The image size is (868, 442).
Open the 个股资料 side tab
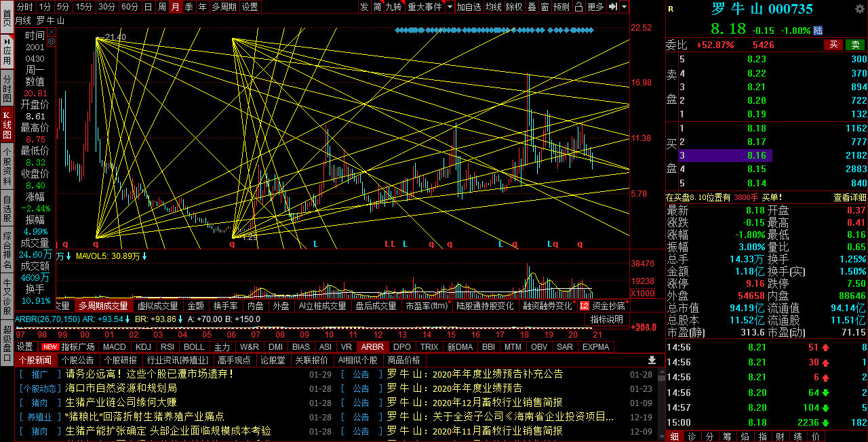(x=7, y=166)
